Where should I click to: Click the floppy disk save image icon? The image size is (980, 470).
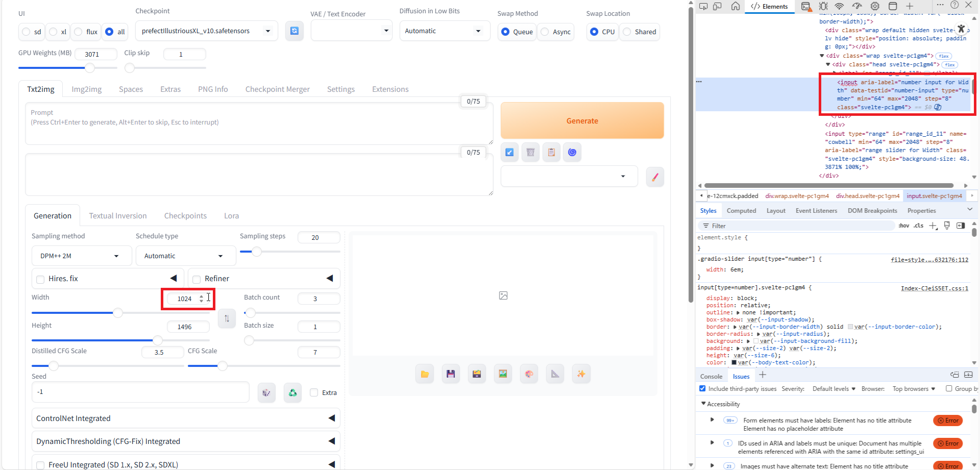tap(450, 374)
